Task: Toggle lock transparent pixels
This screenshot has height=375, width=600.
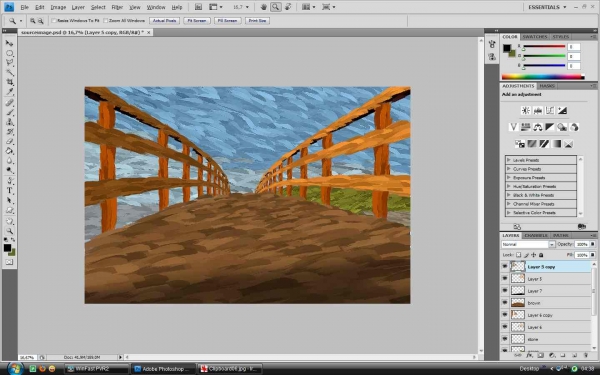Action: click(518, 255)
